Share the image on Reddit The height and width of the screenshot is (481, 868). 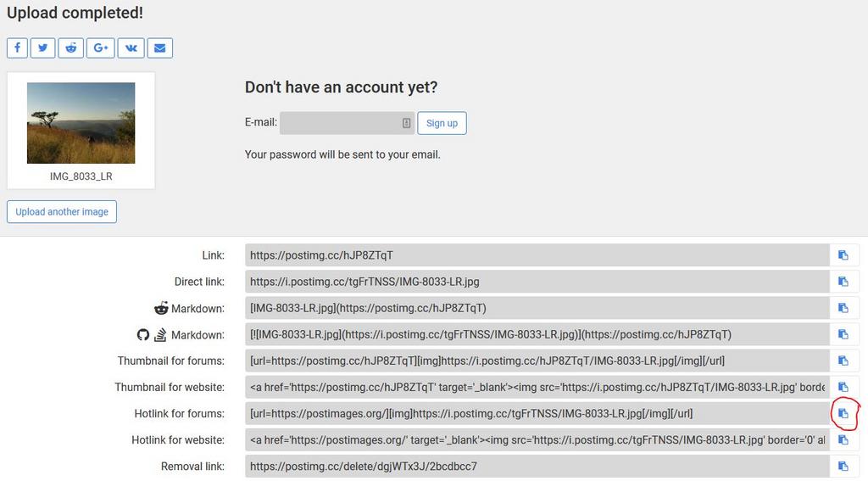(x=71, y=48)
